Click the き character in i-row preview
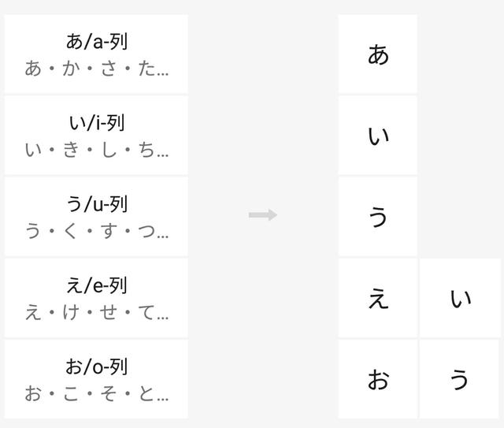Screen dimensions: 504x428 click(x=71, y=149)
